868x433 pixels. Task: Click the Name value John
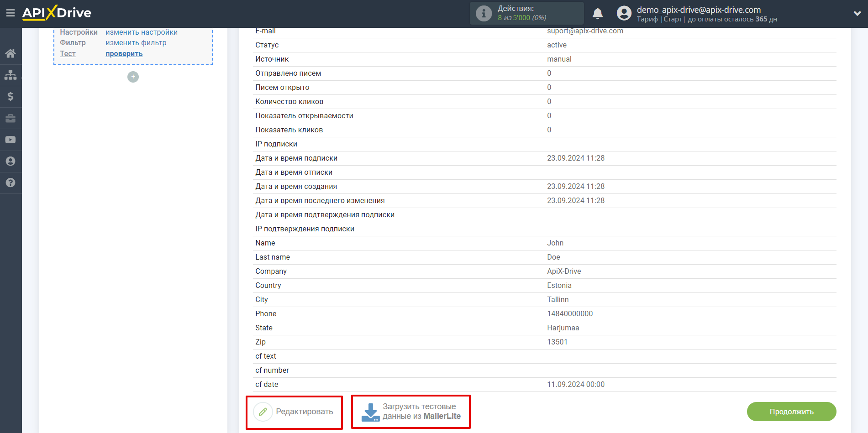(x=555, y=243)
